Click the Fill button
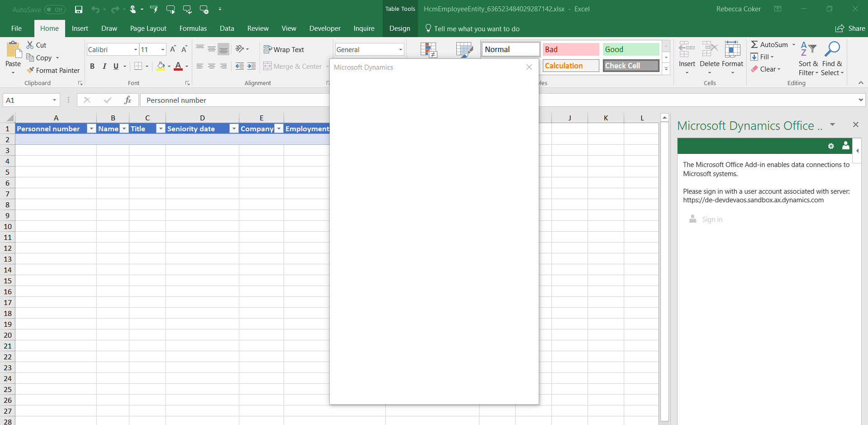This screenshot has height=425, width=868. [763, 57]
